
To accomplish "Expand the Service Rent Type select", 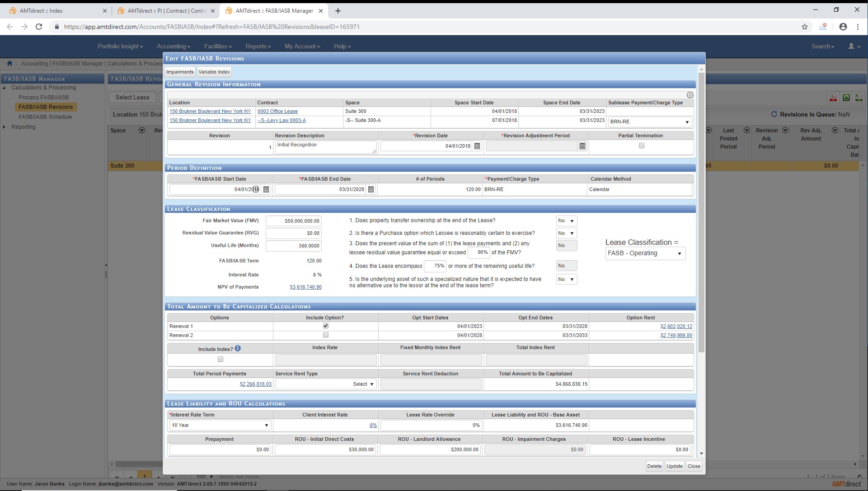I will point(325,384).
